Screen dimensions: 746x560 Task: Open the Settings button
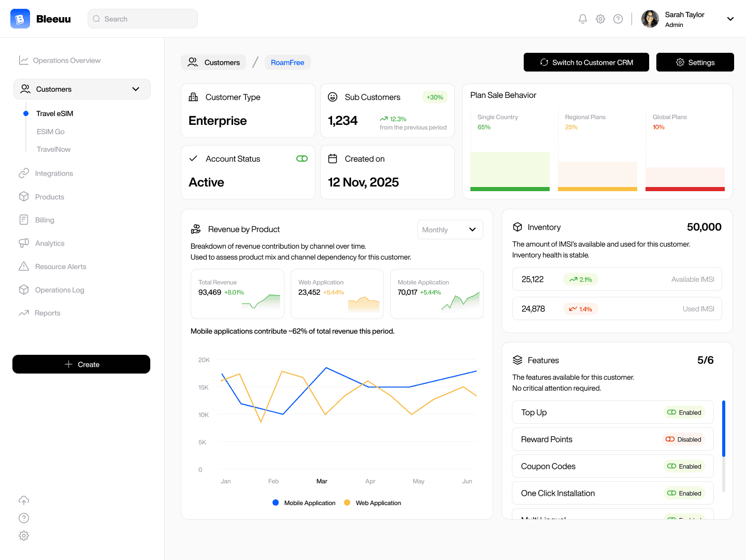[695, 62]
